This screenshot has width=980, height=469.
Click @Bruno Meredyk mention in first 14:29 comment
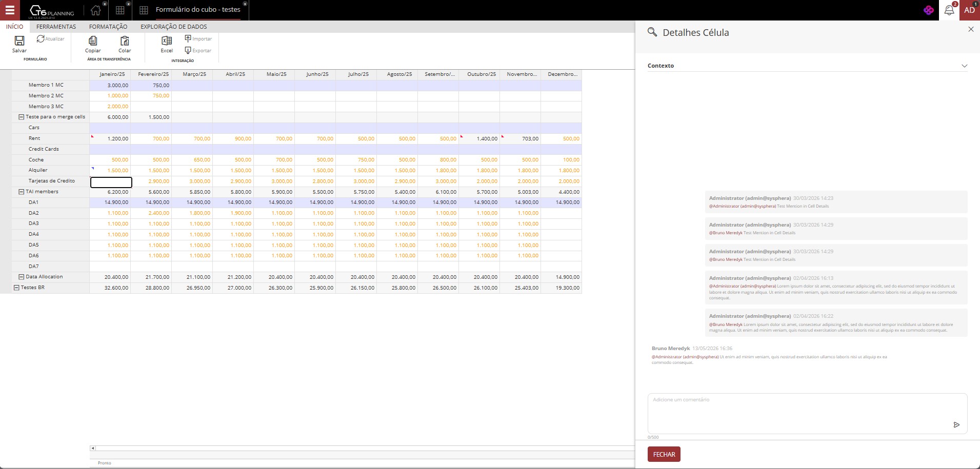[726, 233]
